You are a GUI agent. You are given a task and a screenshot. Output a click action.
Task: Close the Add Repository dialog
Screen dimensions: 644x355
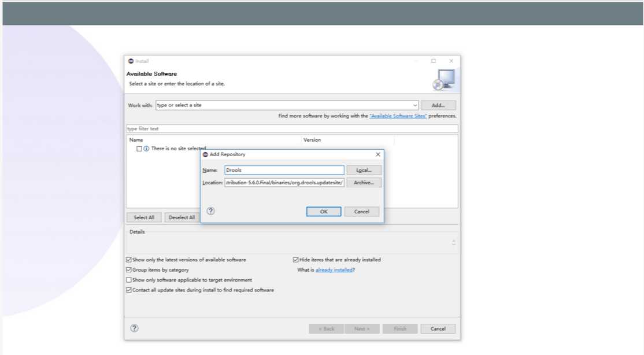point(378,154)
